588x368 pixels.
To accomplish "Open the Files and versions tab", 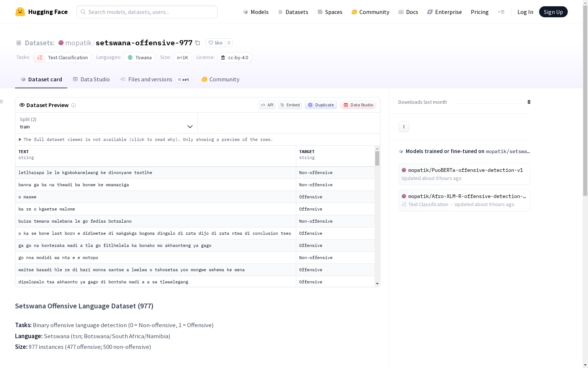I will point(155,79).
